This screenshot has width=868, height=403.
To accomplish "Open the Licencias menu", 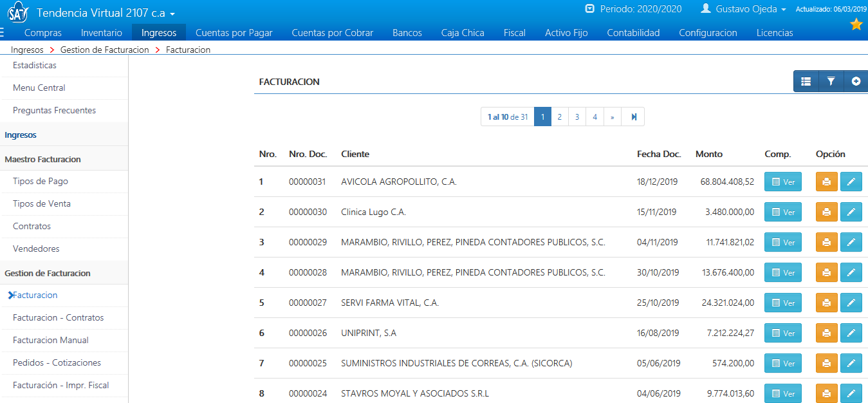I will pyautogui.click(x=775, y=33).
